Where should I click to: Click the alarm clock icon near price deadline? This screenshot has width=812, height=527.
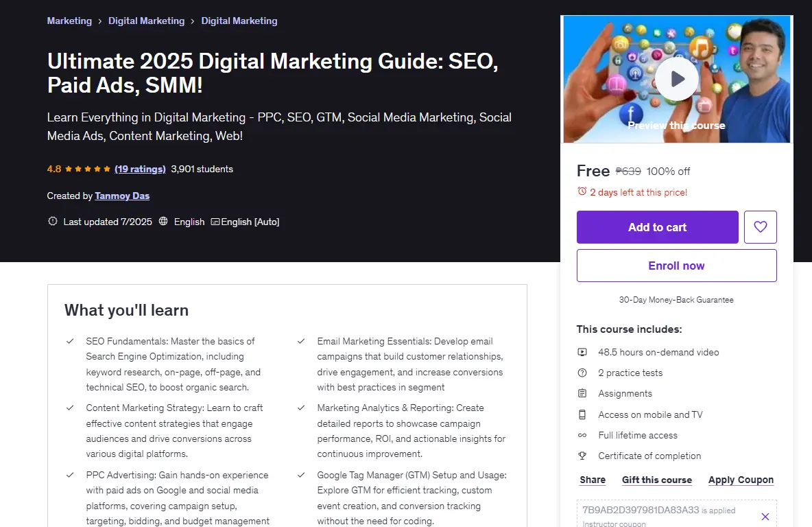tap(582, 191)
